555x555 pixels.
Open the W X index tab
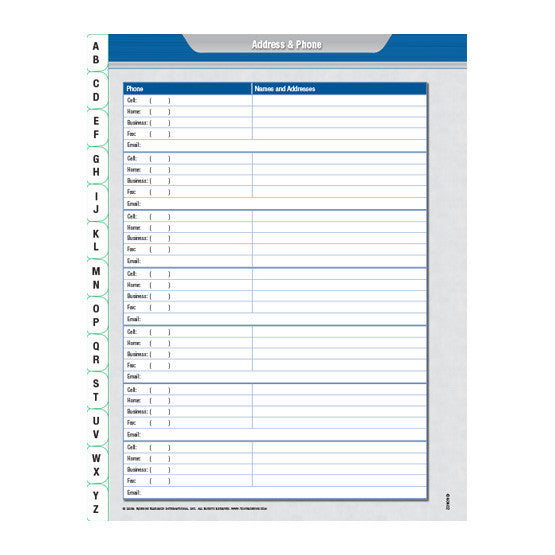point(97,465)
